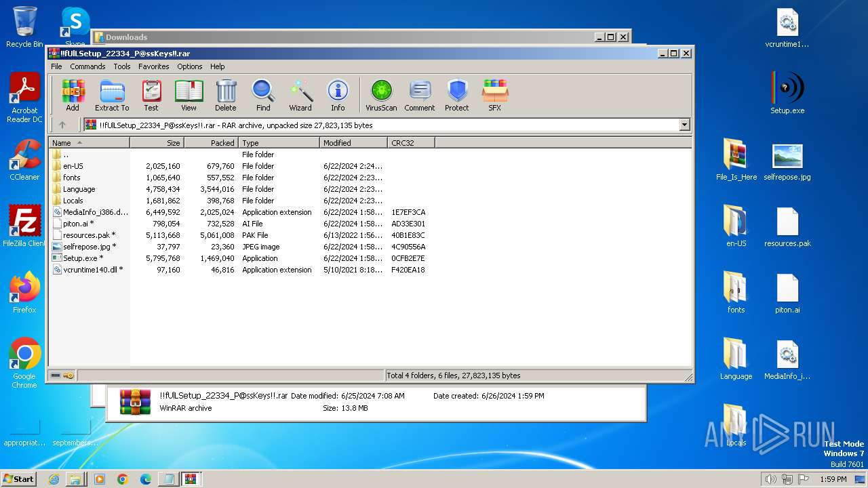Open Firefox desktop shortcut
This screenshot has width=868, height=488.
coord(24,293)
